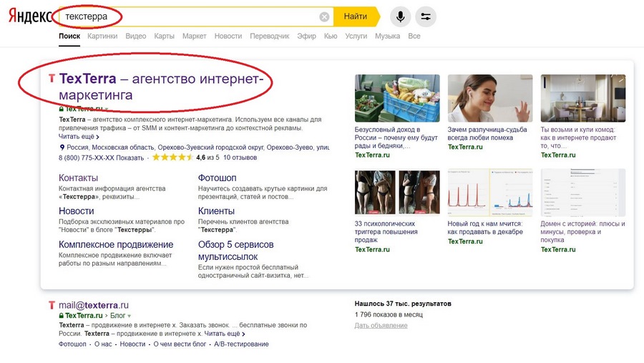This screenshot has width=644, height=363.
Task: Open search settings filter icon
Action: tap(426, 16)
